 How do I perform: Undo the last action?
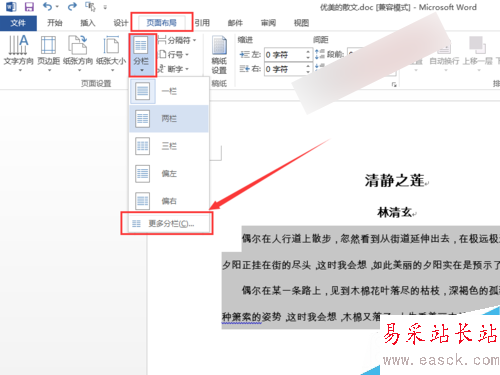pos(48,6)
